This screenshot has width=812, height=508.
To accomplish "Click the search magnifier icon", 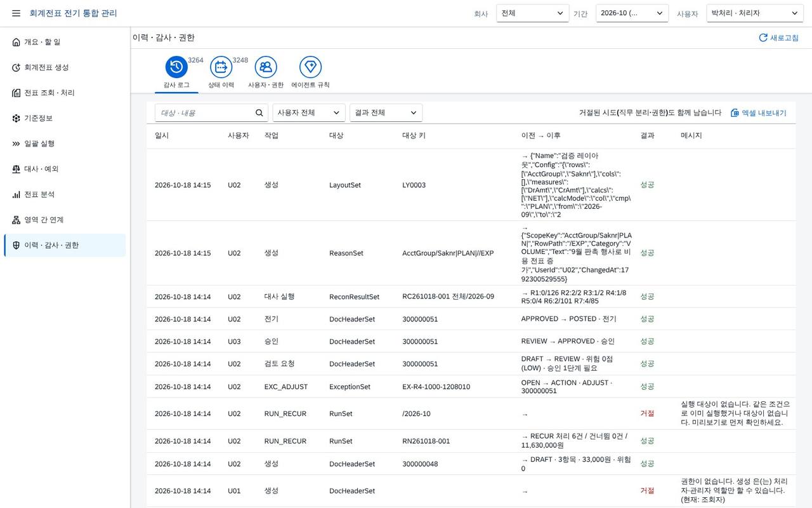I will pyautogui.click(x=259, y=113).
